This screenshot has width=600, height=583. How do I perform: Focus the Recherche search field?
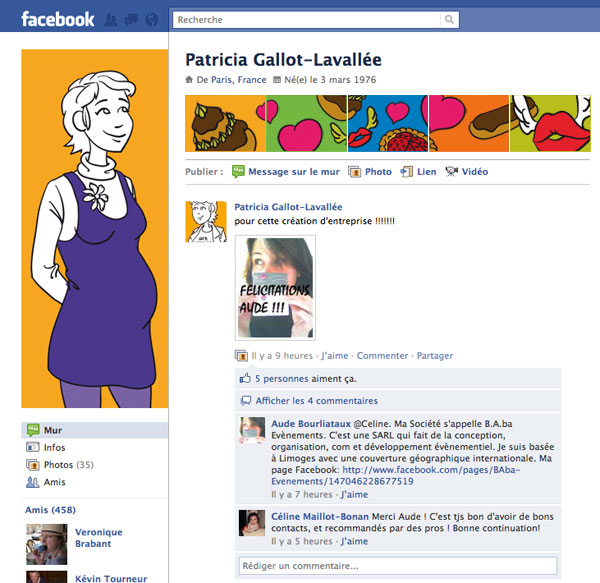pos(307,20)
